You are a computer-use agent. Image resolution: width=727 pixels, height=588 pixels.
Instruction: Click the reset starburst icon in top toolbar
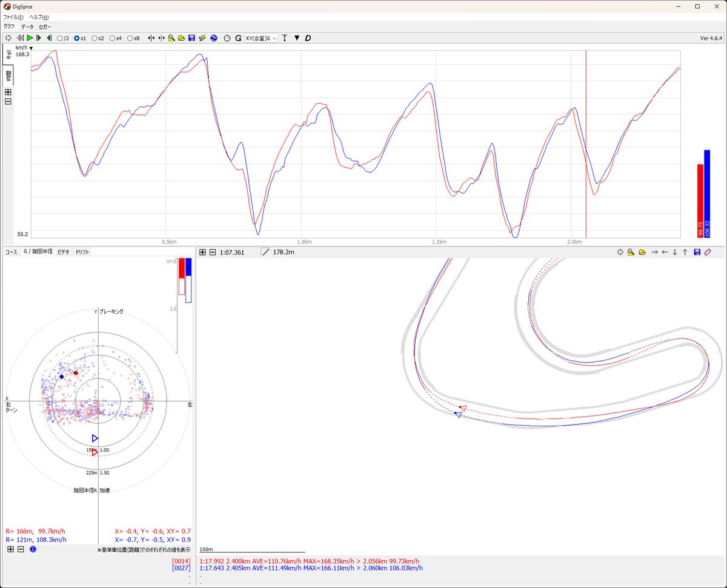click(8, 38)
